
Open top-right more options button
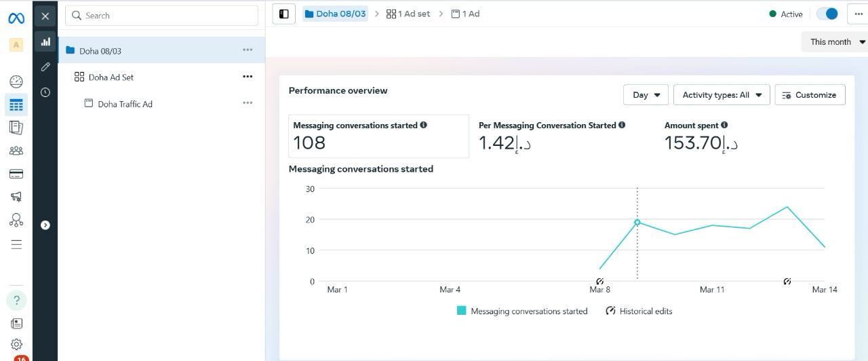(x=858, y=14)
